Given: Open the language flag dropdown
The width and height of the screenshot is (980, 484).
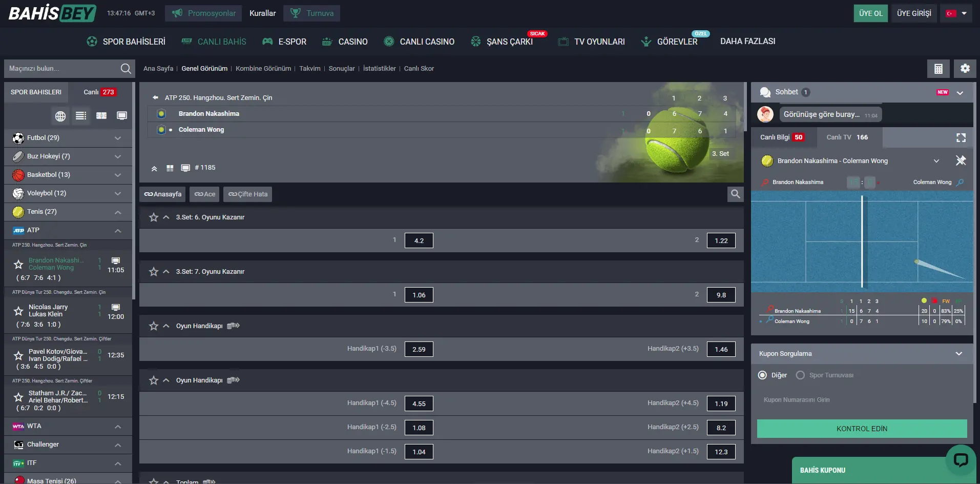Looking at the screenshot, I should point(956,13).
